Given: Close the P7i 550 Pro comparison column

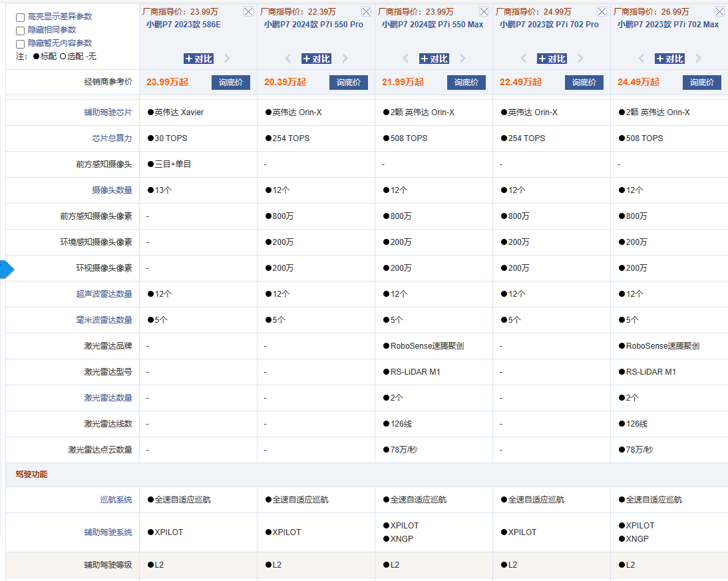Looking at the screenshot, I should point(366,11).
